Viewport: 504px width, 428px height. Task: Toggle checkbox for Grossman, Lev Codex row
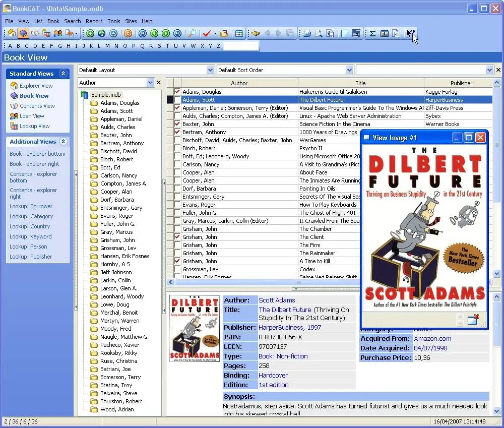click(177, 269)
